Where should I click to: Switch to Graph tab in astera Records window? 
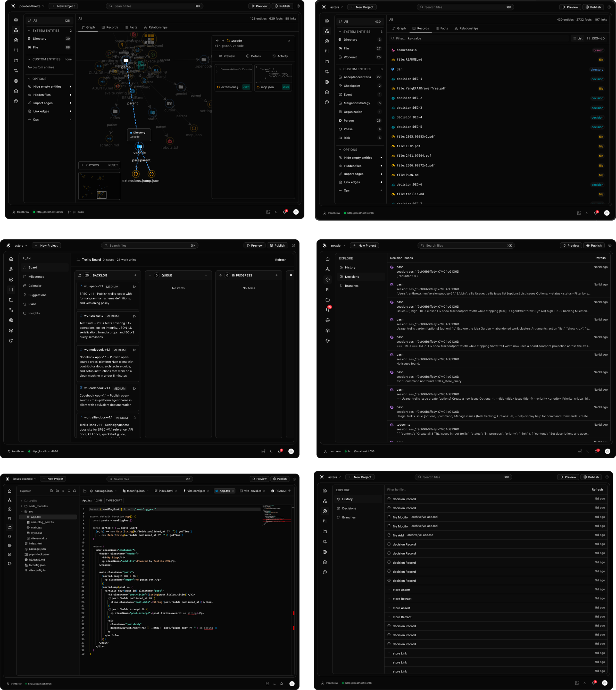pyautogui.click(x=399, y=28)
